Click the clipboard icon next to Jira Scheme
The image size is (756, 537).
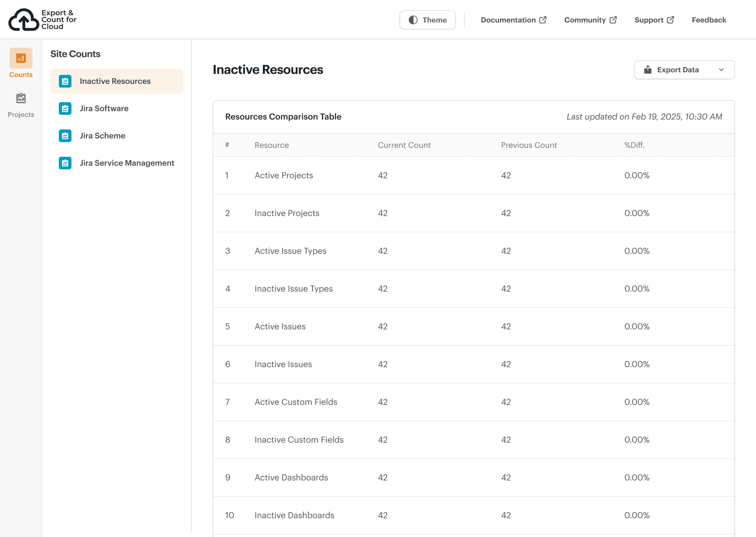65,136
